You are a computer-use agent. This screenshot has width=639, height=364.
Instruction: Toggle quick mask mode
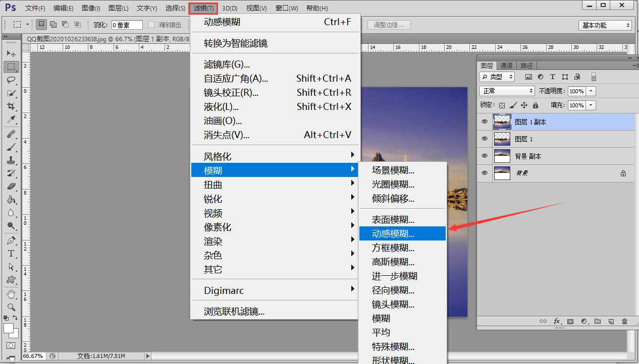(x=11, y=346)
